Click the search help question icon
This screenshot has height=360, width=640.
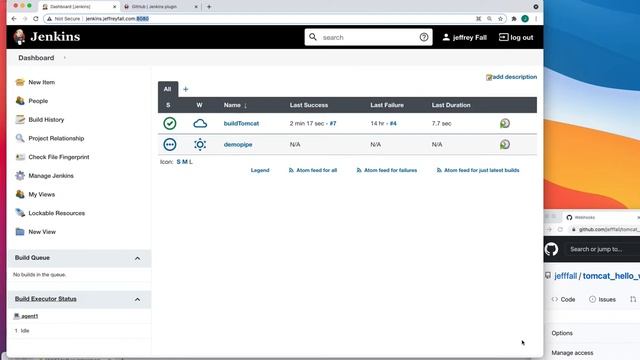(x=424, y=37)
